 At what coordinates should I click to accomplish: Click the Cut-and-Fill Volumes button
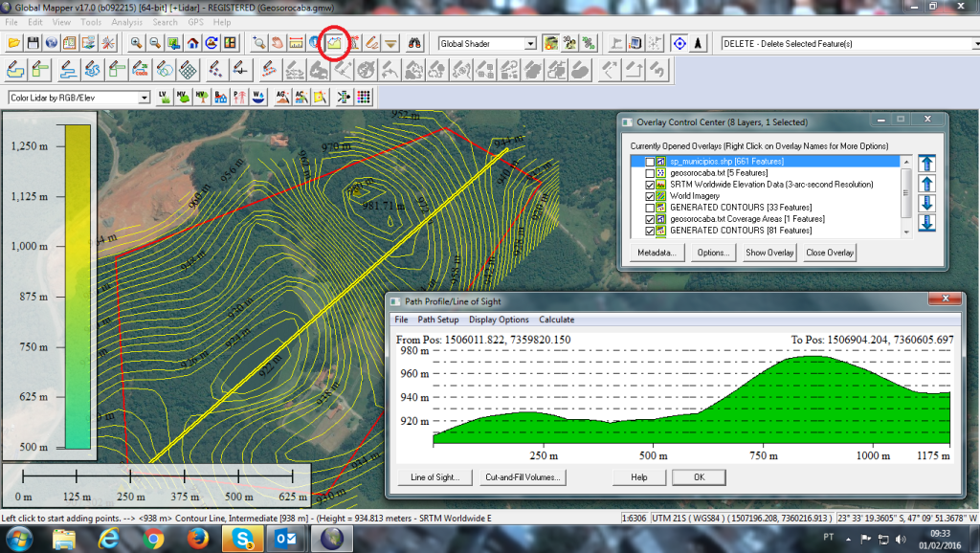523,476
